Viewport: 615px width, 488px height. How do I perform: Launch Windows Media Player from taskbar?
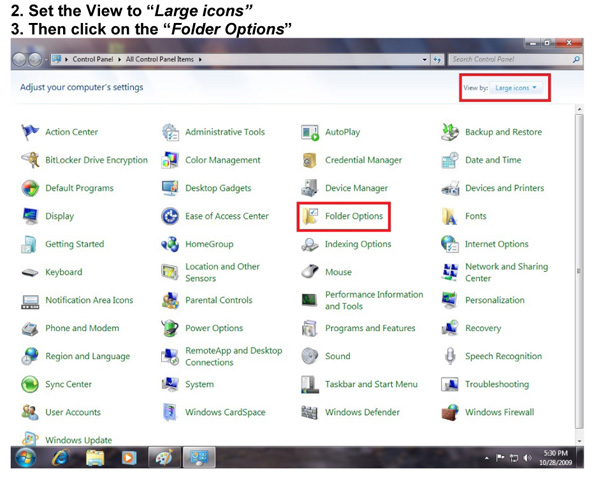pos(128,458)
